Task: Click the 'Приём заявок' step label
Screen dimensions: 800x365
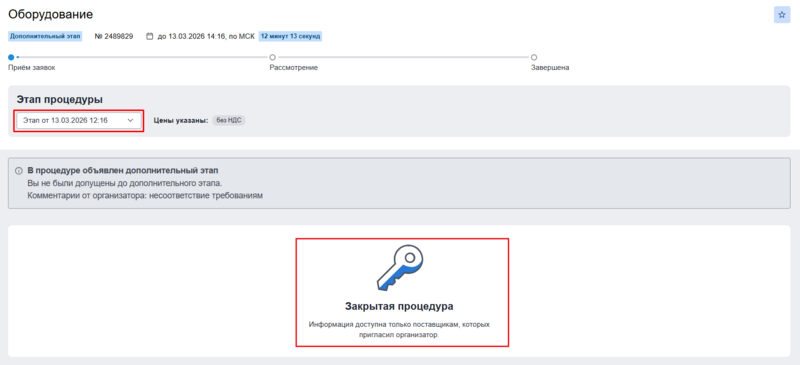Action: coord(32,67)
